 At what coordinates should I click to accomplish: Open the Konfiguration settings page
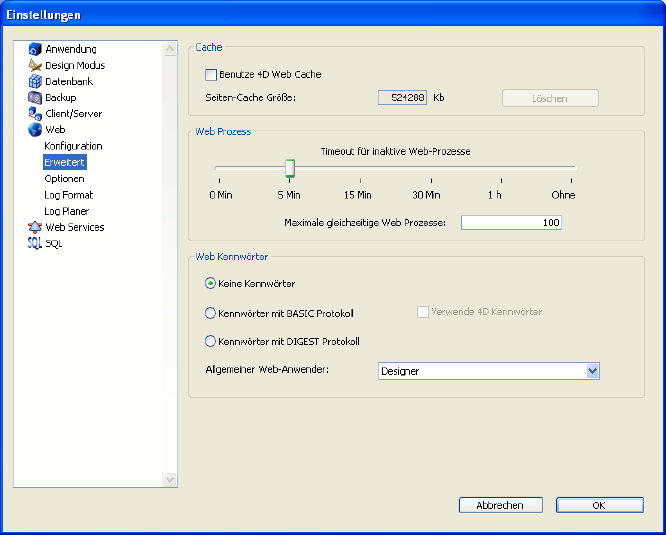(x=73, y=146)
